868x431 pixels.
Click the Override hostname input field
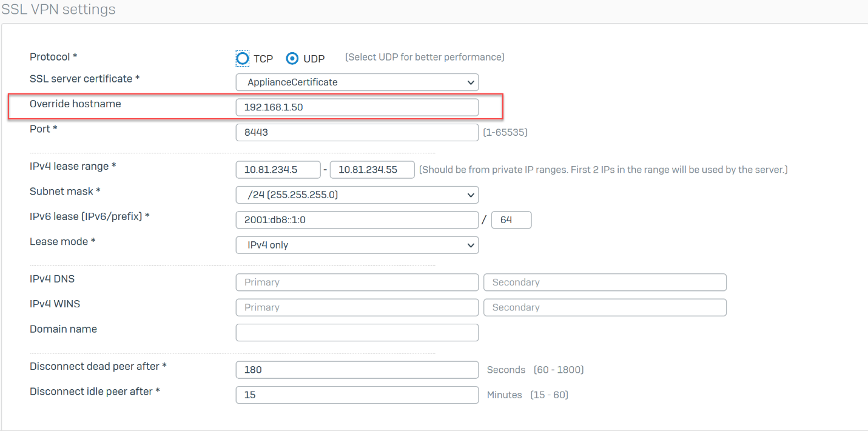[x=357, y=107]
